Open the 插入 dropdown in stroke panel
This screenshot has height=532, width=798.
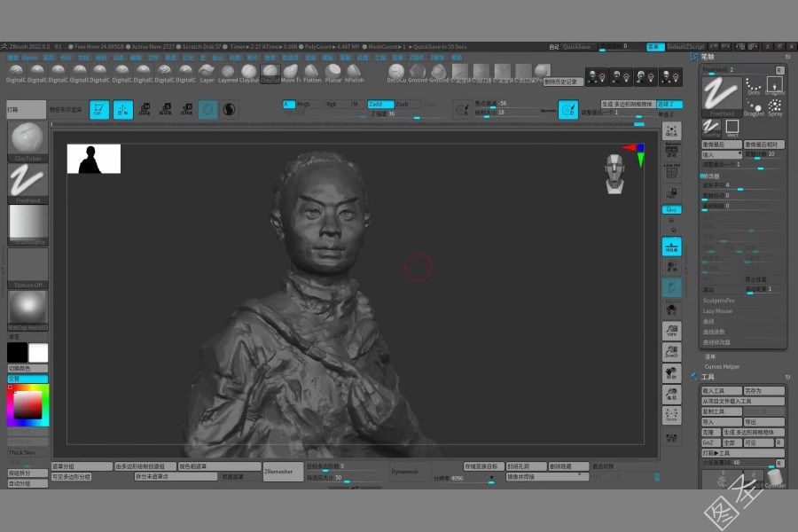[722, 154]
